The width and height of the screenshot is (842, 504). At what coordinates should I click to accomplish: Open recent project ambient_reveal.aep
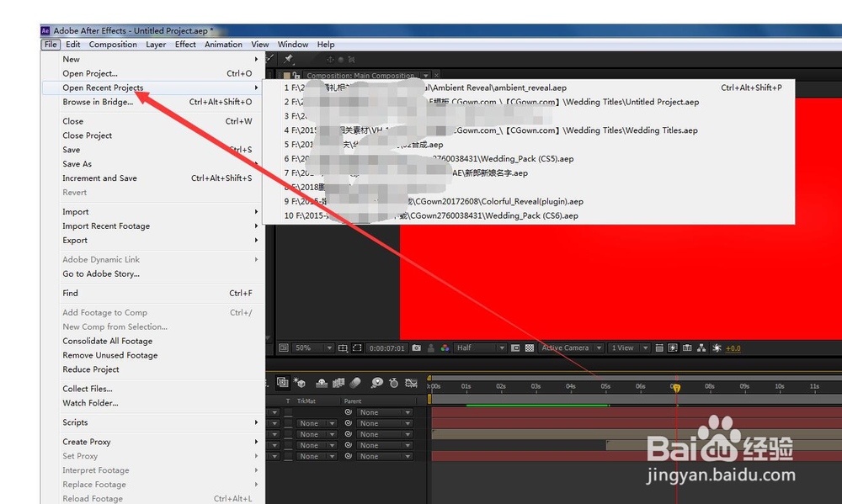point(529,88)
